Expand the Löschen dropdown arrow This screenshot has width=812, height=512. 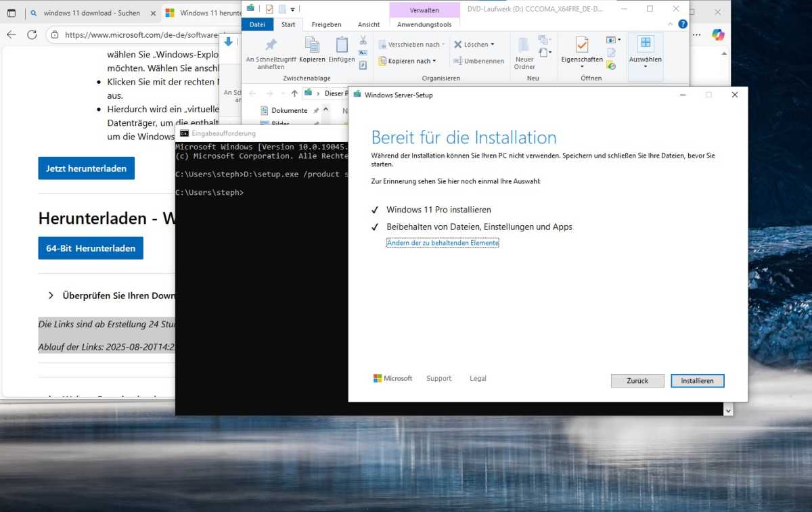click(492, 45)
